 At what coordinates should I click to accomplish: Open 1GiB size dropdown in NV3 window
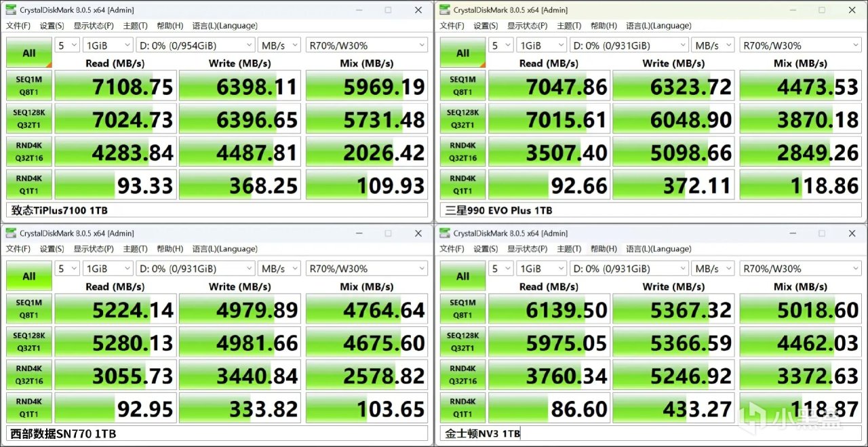click(542, 269)
